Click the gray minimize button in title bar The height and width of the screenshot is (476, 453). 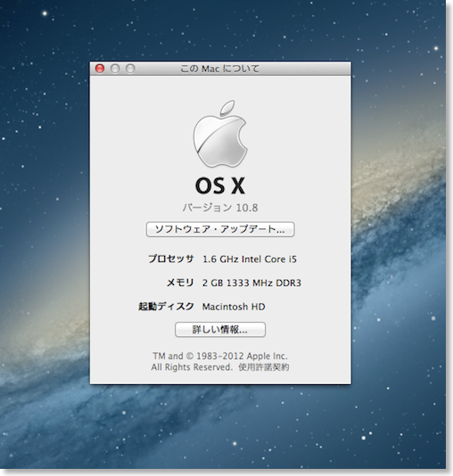[115, 69]
